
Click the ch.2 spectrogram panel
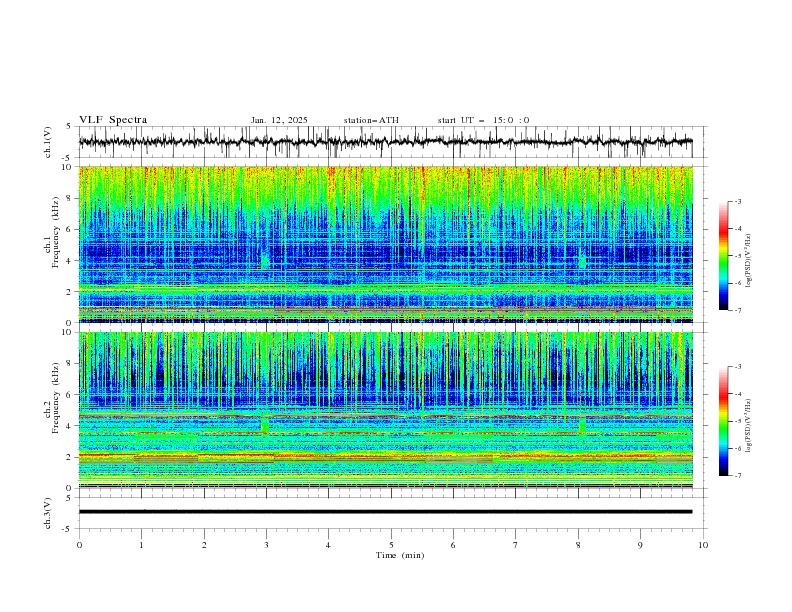coord(385,410)
